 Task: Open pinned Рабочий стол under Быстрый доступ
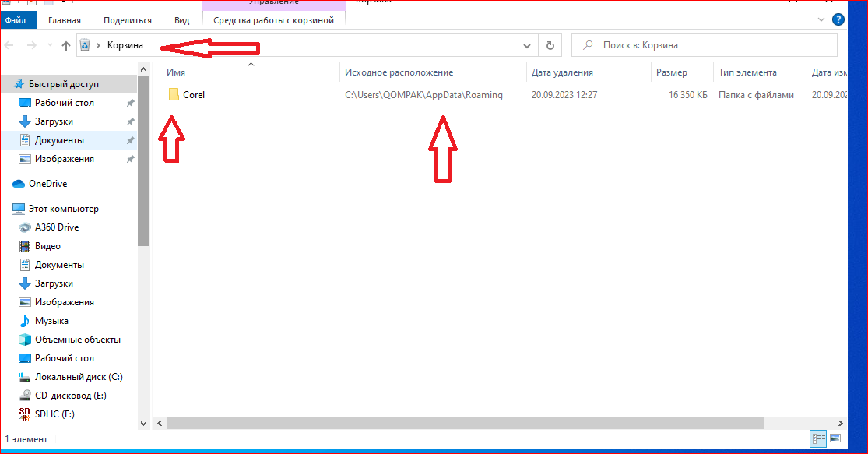pyautogui.click(x=64, y=103)
